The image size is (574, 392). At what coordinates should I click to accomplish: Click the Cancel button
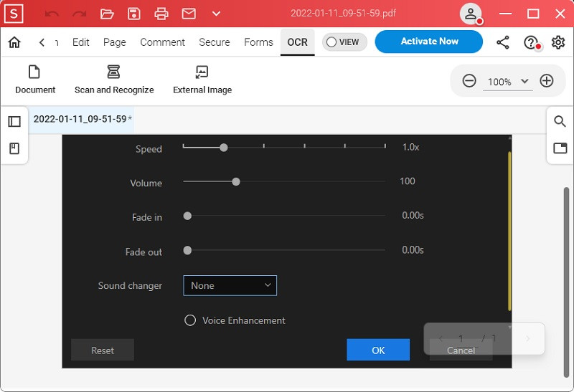tap(461, 350)
